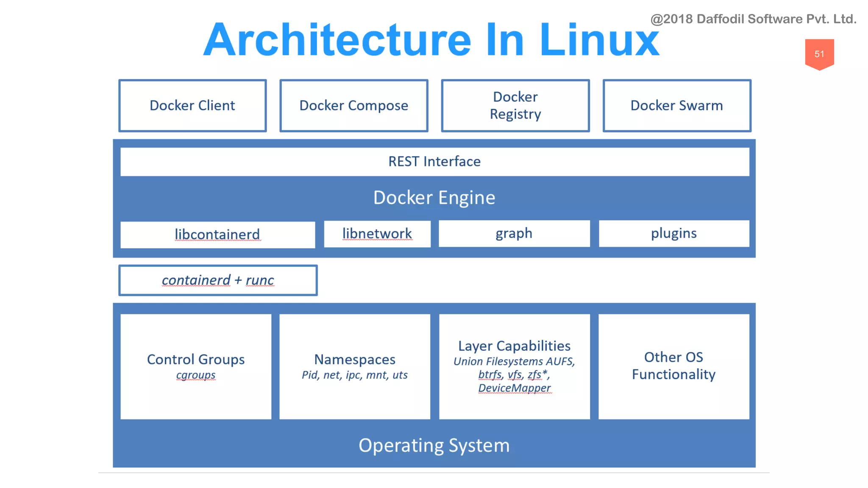The image size is (868, 488).
Task: Select the graph block
Action: (x=514, y=233)
